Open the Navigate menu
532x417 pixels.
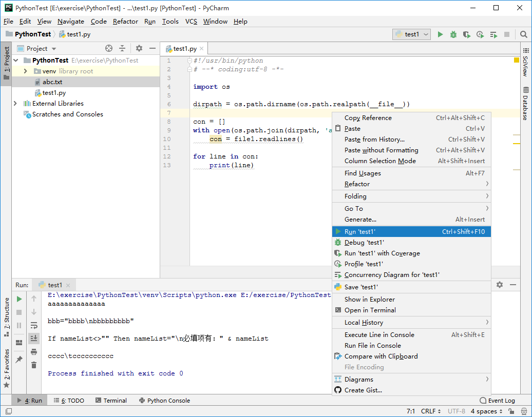[x=70, y=22]
